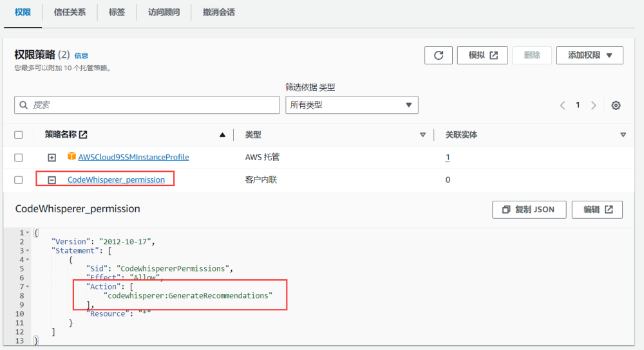Screen dimensions: 644x350
Task: Click the AWS 托管 type cell
Action: point(263,157)
